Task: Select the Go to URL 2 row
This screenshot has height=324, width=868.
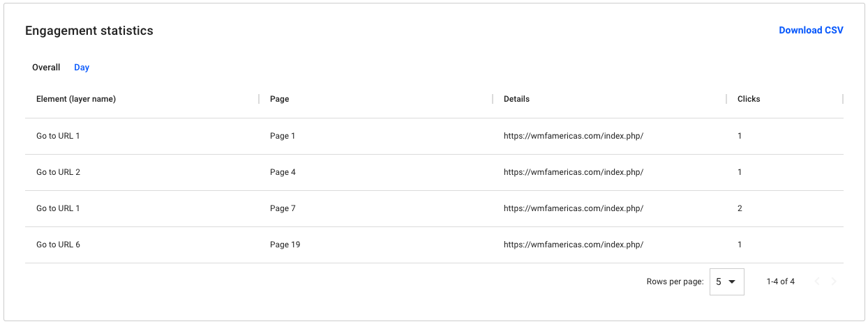Action: (434, 172)
